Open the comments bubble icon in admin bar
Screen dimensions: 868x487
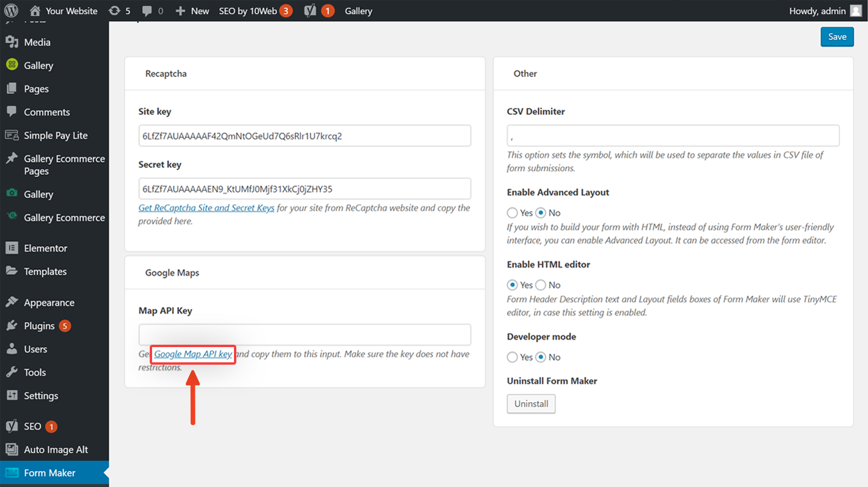147,11
